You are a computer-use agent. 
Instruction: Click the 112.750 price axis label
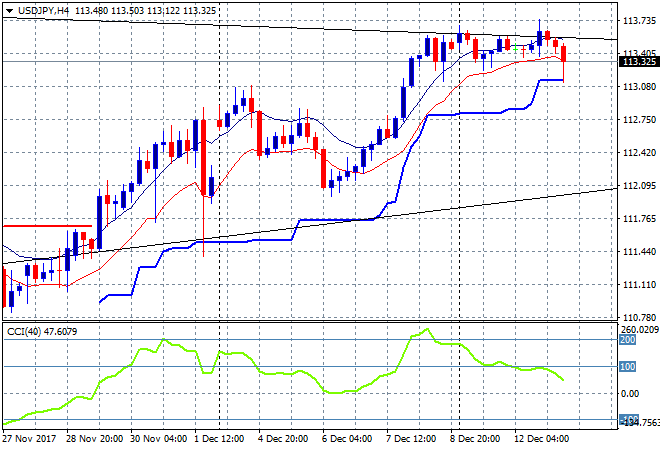coord(639,120)
